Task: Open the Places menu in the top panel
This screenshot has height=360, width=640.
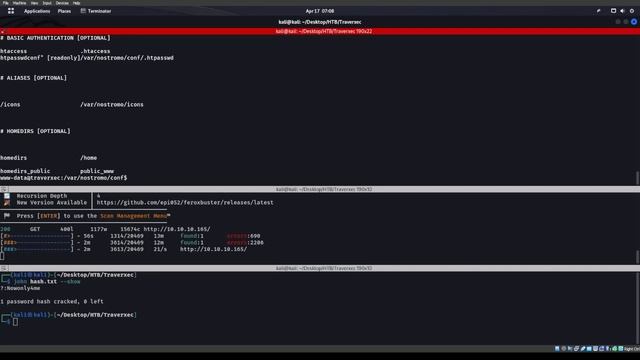Action: [64, 11]
